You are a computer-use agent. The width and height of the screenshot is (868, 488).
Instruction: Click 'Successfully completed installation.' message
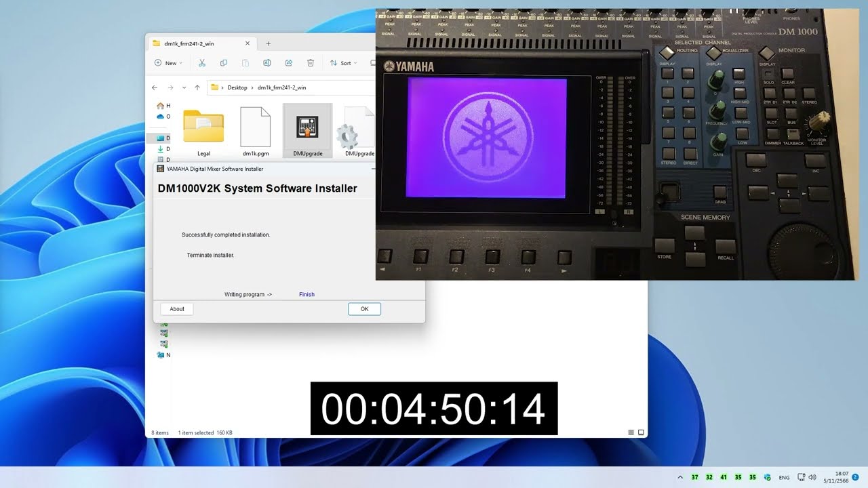[226, 235]
